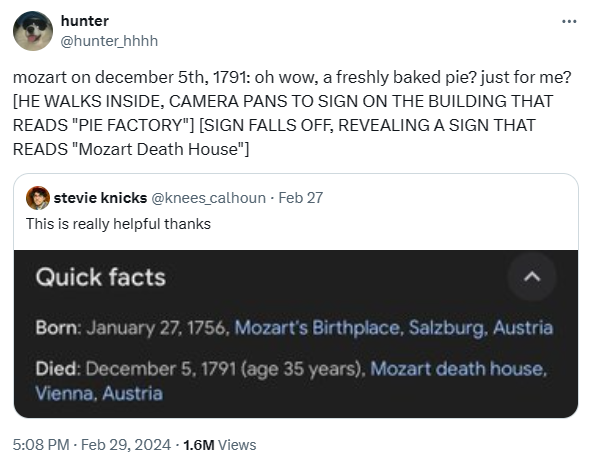This screenshot has width=592, height=464.
Task: Open Mozart's Birthplace, Salzburg, Austria link
Action: (x=394, y=327)
